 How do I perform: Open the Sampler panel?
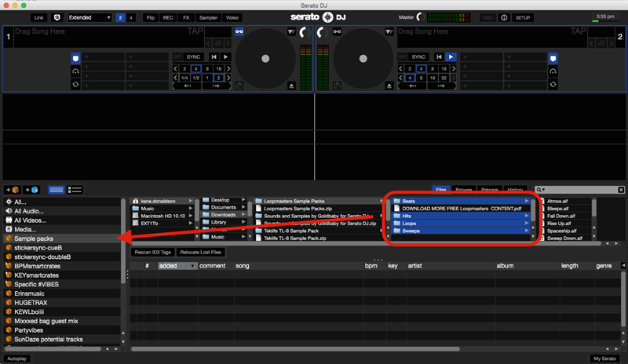click(x=208, y=17)
